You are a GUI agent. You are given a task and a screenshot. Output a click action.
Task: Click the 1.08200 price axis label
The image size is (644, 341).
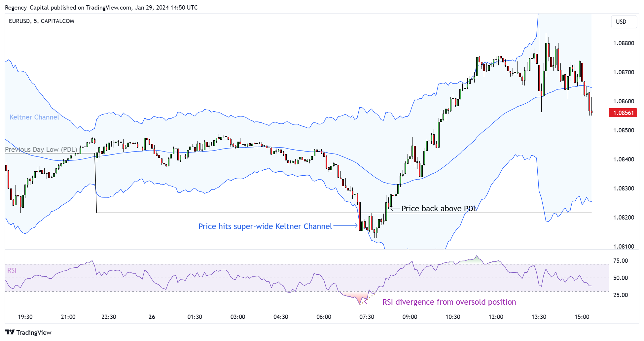point(624,218)
